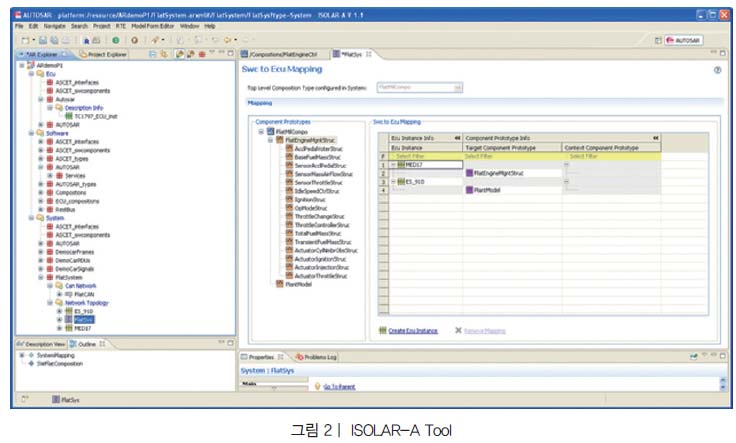Open the help icon in Swc to Ecu Mapping
This screenshot has height=443, width=736.
tap(717, 70)
